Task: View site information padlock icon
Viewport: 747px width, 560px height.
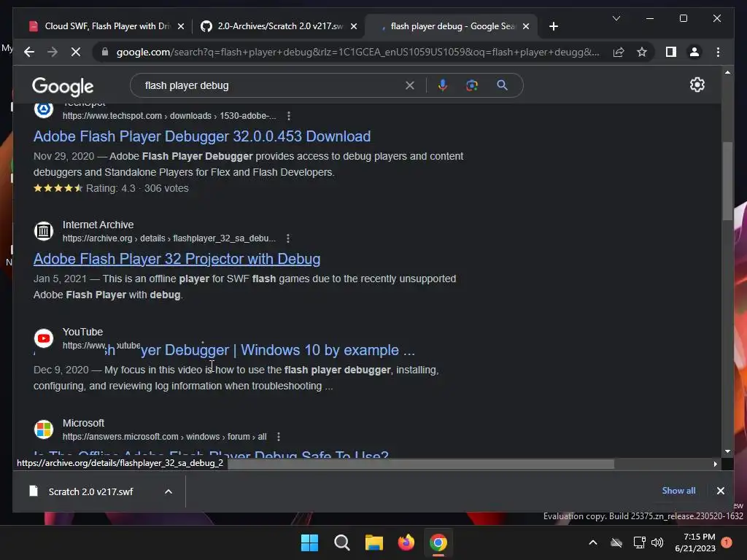Action: tap(105, 52)
